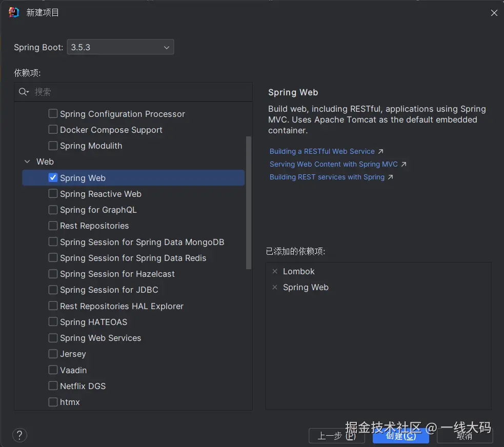
Task: Open search options arrow next to magnifier
Action: click(x=28, y=92)
